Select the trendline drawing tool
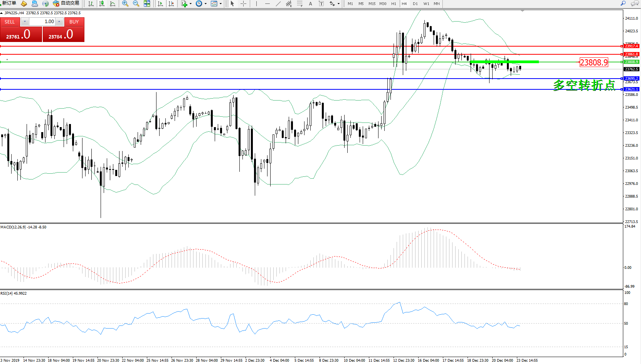The width and height of the screenshot is (641, 364). pos(278,3)
